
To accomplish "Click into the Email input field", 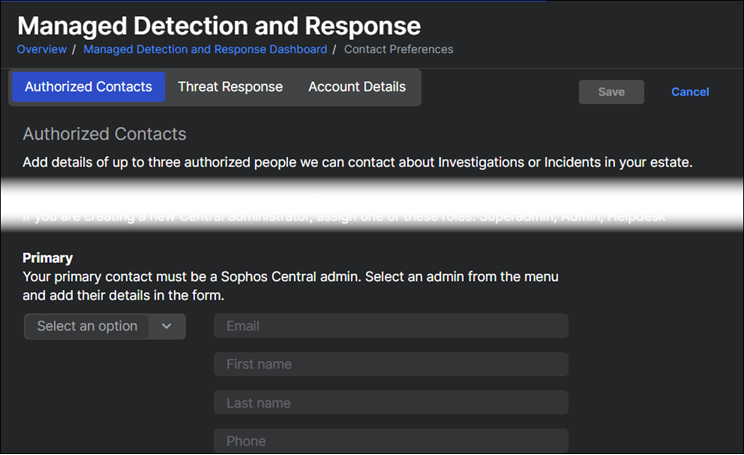I will (x=390, y=326).
